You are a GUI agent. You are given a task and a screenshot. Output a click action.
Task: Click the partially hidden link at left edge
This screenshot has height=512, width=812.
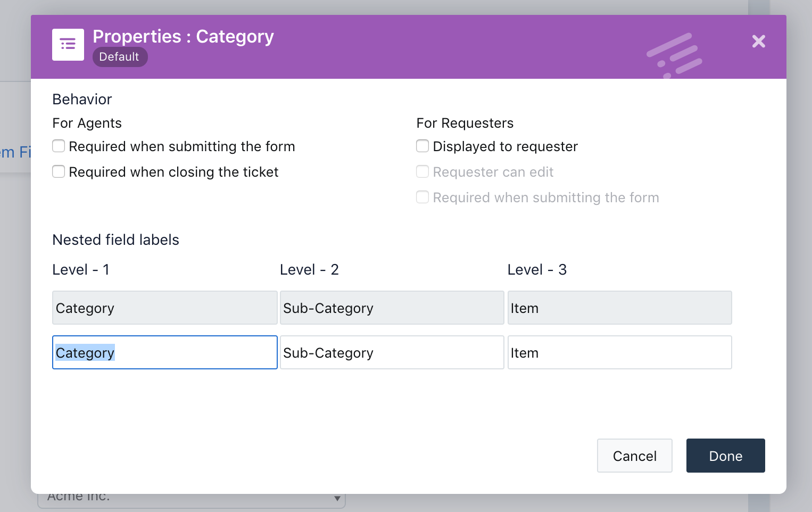pyautogui.click(x=15, y=153)
